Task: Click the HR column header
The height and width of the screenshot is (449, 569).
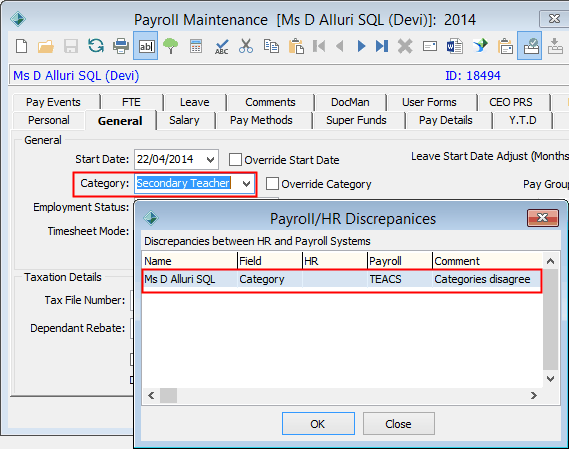Action: coord(335,261)
